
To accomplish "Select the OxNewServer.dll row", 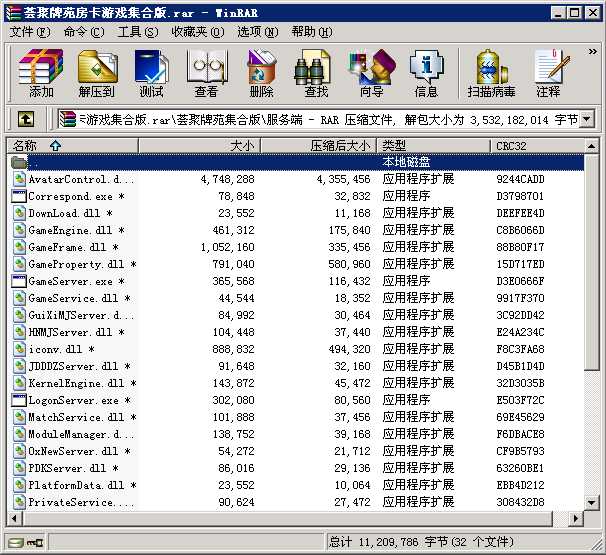I will (x=296, y=451).
